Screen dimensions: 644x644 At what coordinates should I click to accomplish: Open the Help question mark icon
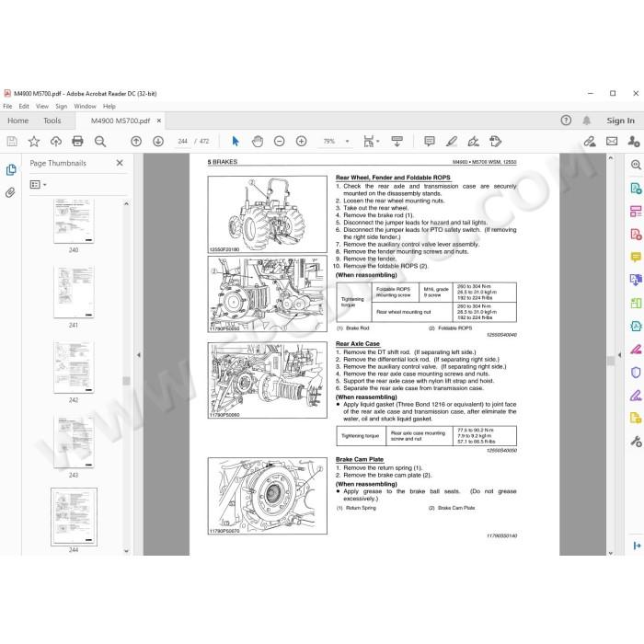point(566,121)
